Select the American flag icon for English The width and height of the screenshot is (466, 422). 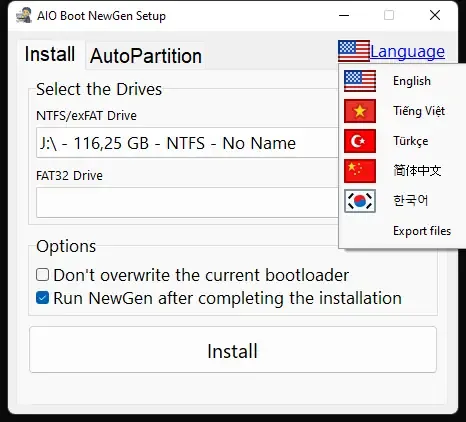click(360, 81)
